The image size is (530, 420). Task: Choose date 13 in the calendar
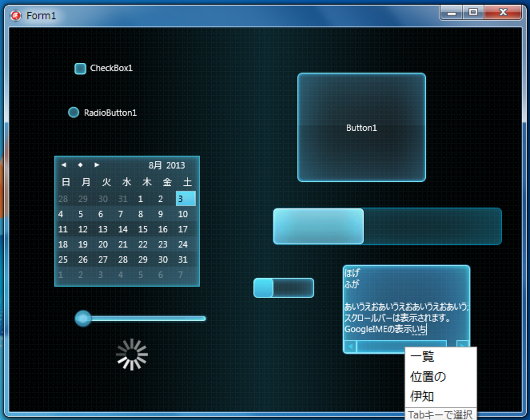[103, 229]
